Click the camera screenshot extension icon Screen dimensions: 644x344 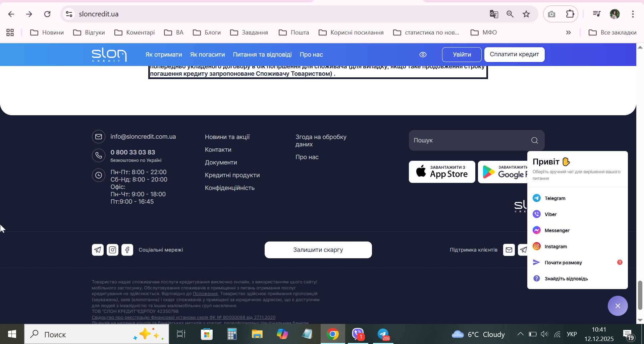pyautogui.click(x=551, y=14)
